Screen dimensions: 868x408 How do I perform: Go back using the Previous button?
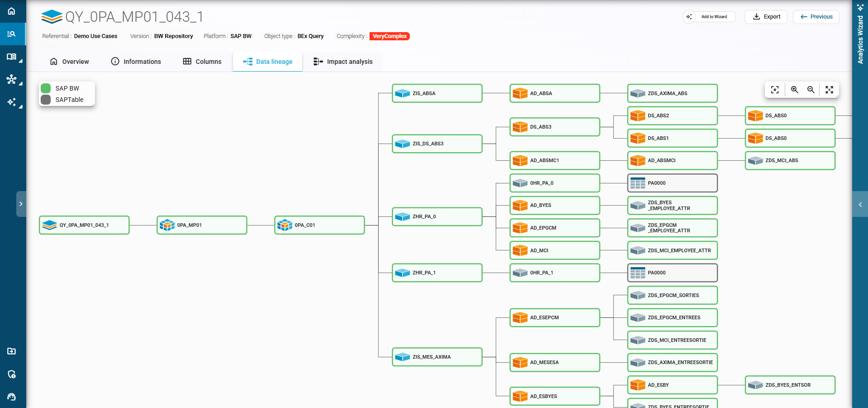pos(816,17)
